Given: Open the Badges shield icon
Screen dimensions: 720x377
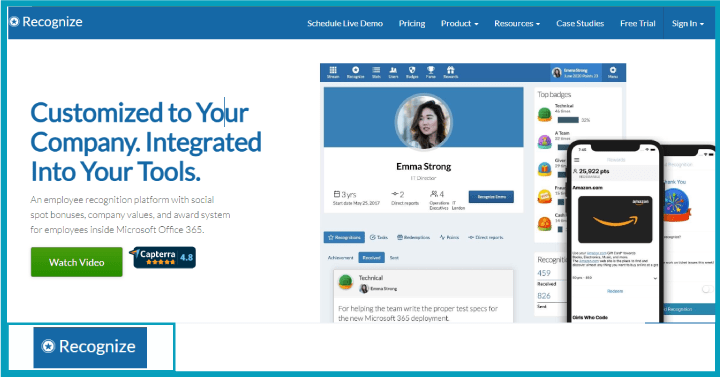Looking at the screenshot, I should point(412,72).
